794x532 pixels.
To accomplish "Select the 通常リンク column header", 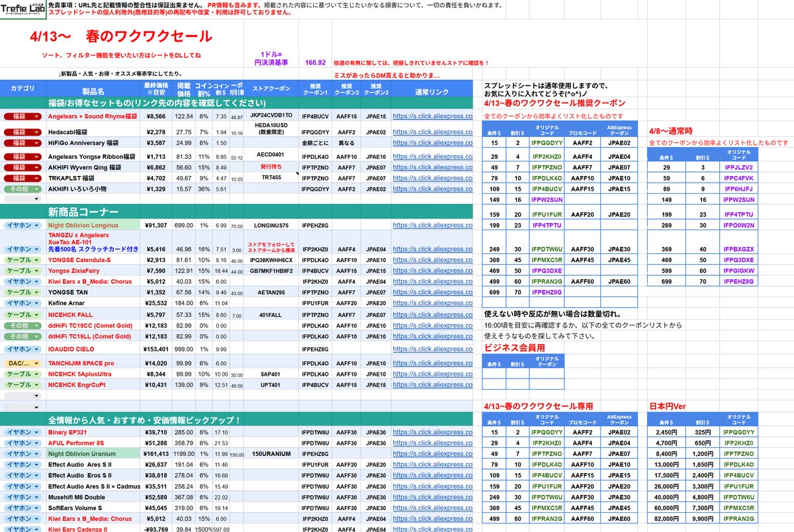I will [x=432, y=88].
